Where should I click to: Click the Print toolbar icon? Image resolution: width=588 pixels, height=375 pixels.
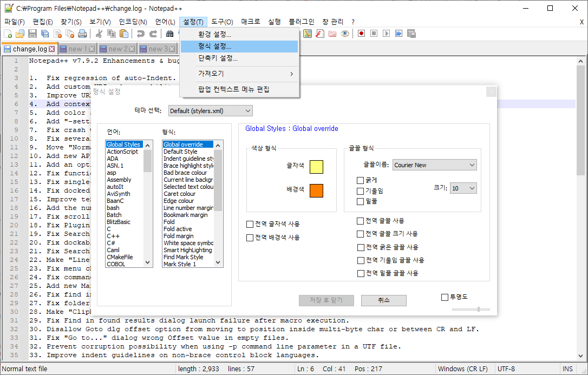[x=82, y=34]
